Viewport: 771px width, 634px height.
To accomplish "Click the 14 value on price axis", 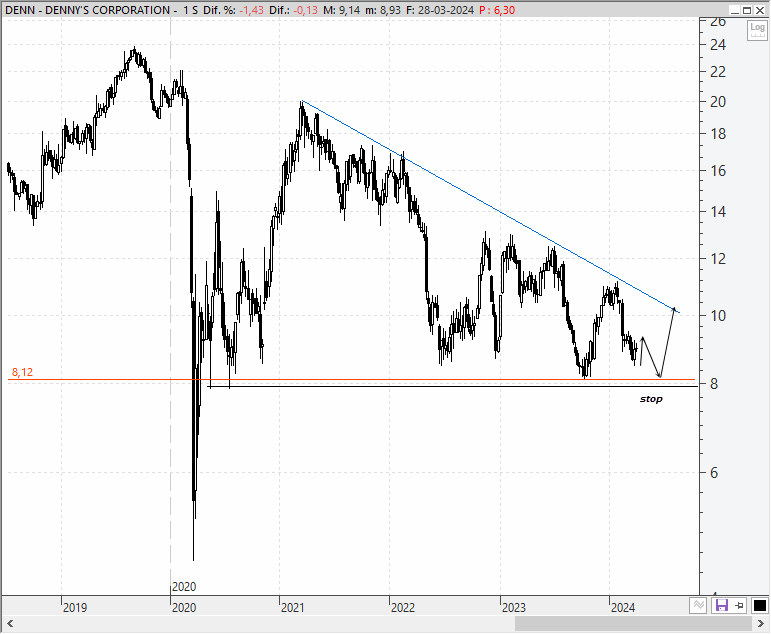I will point(718,212).
